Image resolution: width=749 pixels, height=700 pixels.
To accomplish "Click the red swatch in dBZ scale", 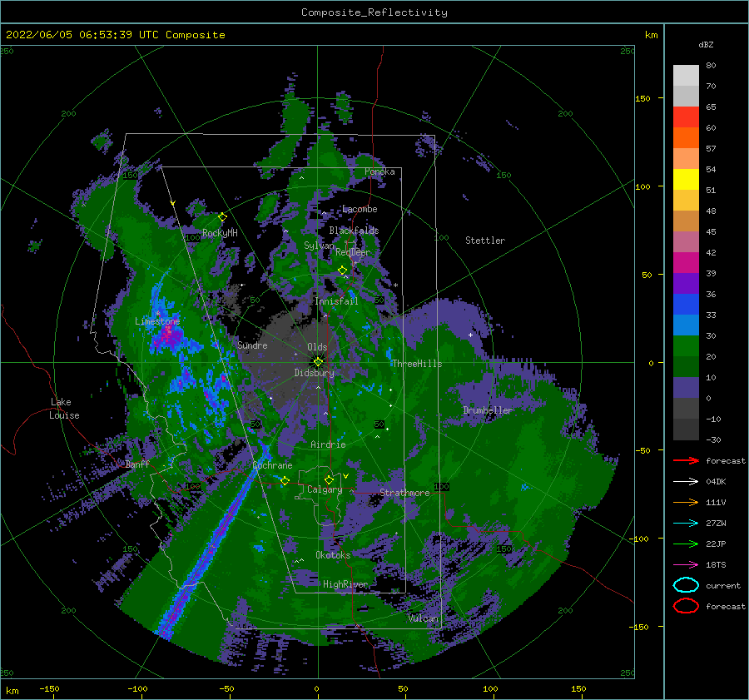I will (686, 117).
